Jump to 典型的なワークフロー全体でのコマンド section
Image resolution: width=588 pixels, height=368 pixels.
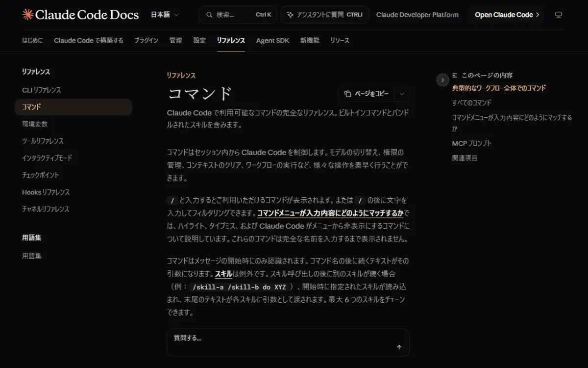click(x=499, y=88)
